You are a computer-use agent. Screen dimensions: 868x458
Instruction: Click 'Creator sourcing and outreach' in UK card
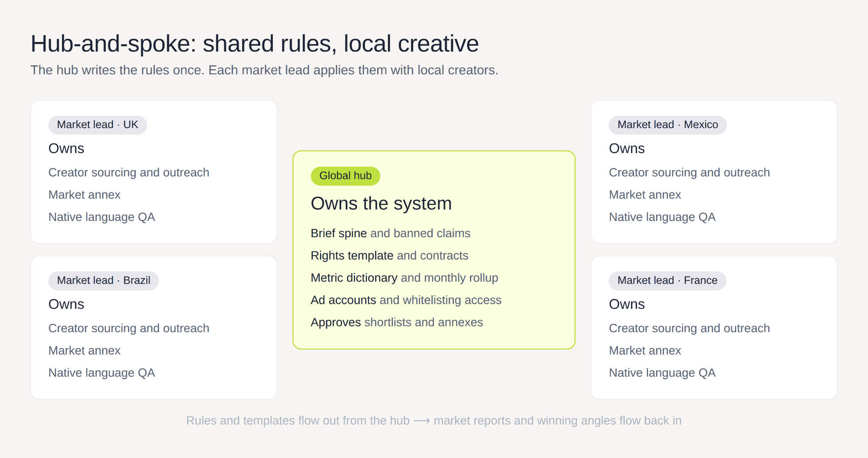[129, 173]
